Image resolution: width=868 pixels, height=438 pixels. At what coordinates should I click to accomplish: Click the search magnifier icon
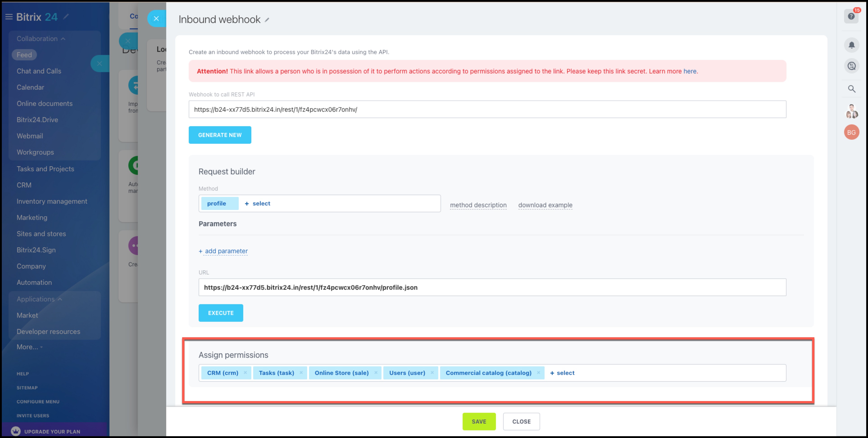point(852,89)
